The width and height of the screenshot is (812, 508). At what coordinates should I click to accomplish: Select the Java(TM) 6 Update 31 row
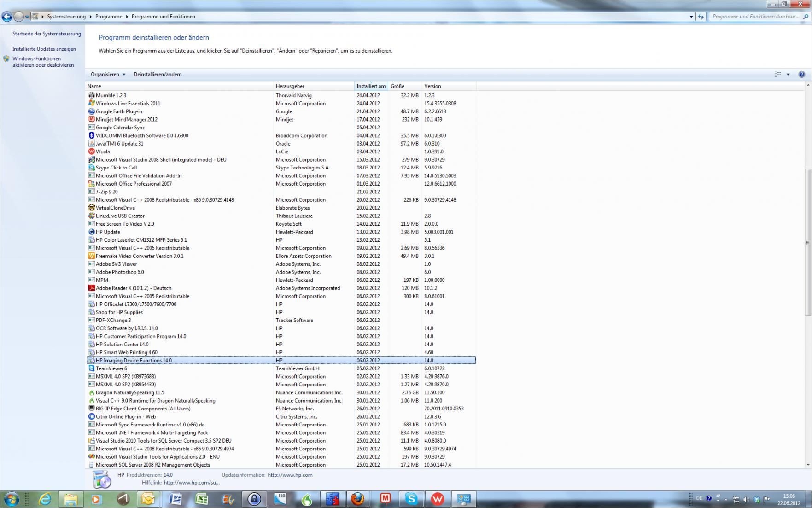[x=281, y=144]
